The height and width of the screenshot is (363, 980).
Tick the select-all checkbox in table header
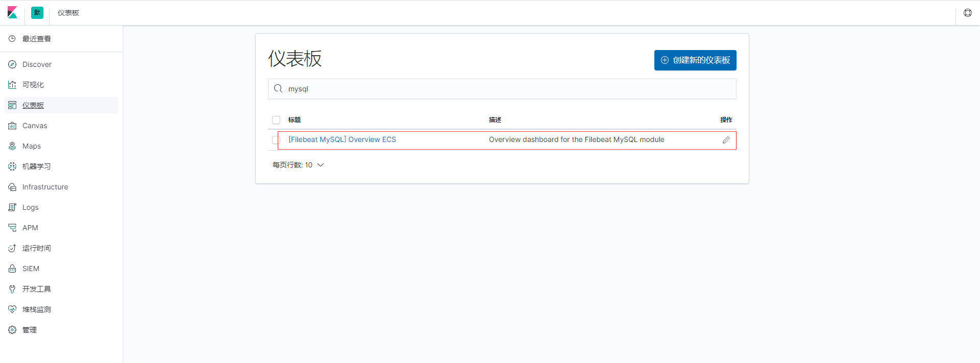click(x=276, y=120)
